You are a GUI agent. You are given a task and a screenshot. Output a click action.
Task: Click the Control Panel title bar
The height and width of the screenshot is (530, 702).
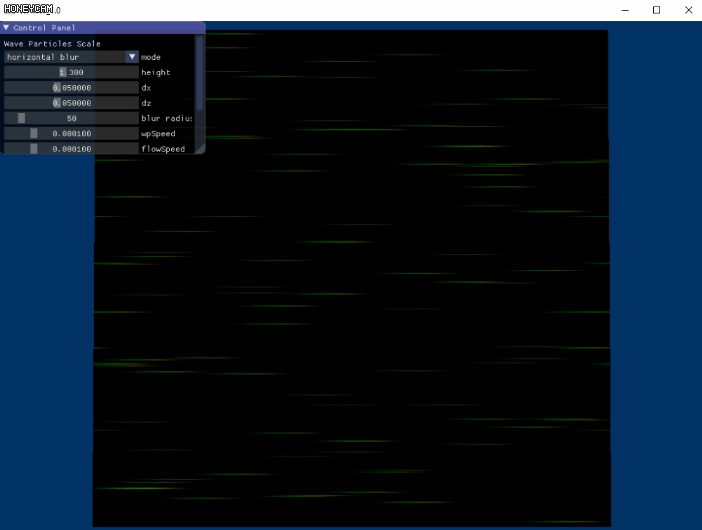tap(103, 28)
